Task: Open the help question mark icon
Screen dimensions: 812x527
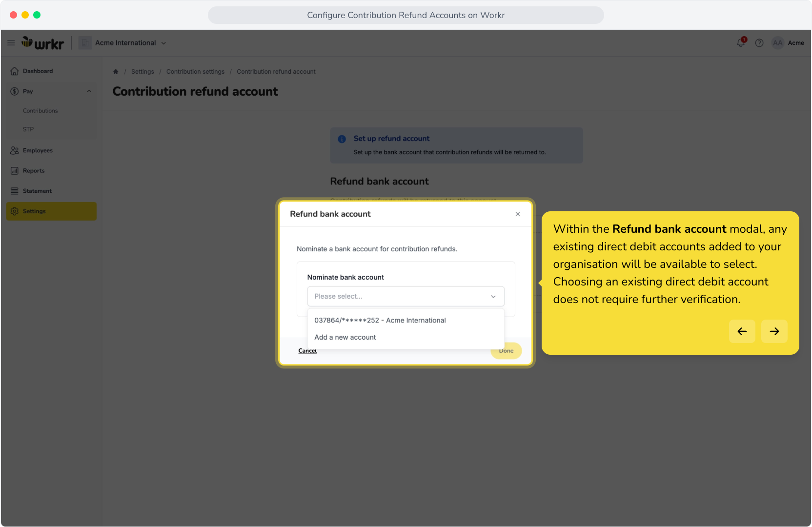Action: tap(759, 43)
